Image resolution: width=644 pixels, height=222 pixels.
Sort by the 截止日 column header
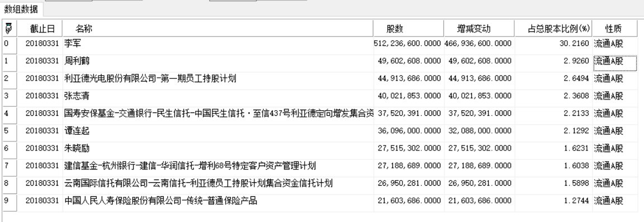click(40, 29)
